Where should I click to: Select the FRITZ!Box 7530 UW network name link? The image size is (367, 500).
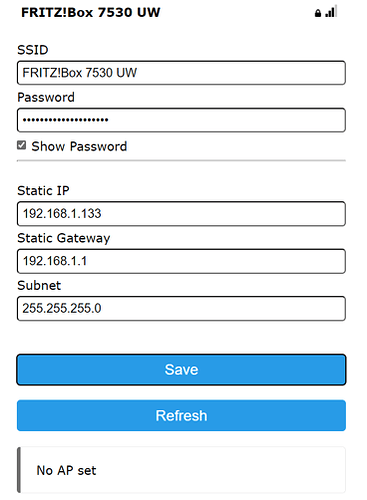pyautogui.click(x=91, y=12)
